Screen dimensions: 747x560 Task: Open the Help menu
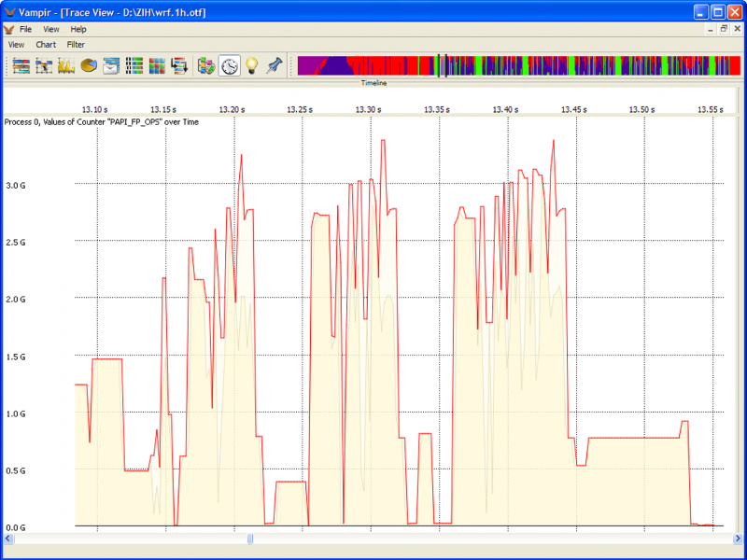78,30
